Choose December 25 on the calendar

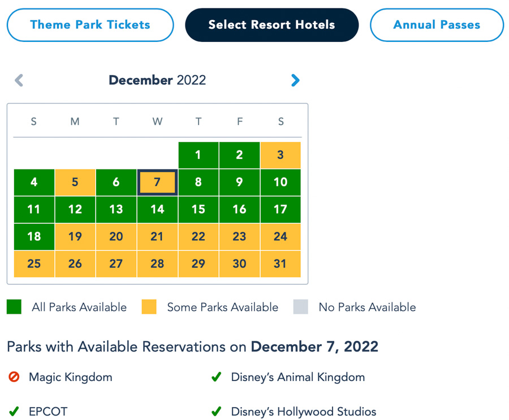[x=34, y=263]
